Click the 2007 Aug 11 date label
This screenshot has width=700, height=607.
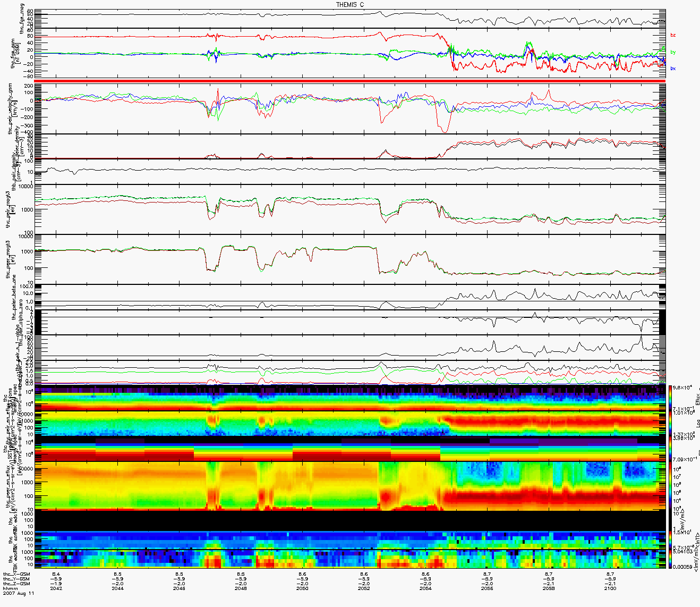(x=19, y=593)
